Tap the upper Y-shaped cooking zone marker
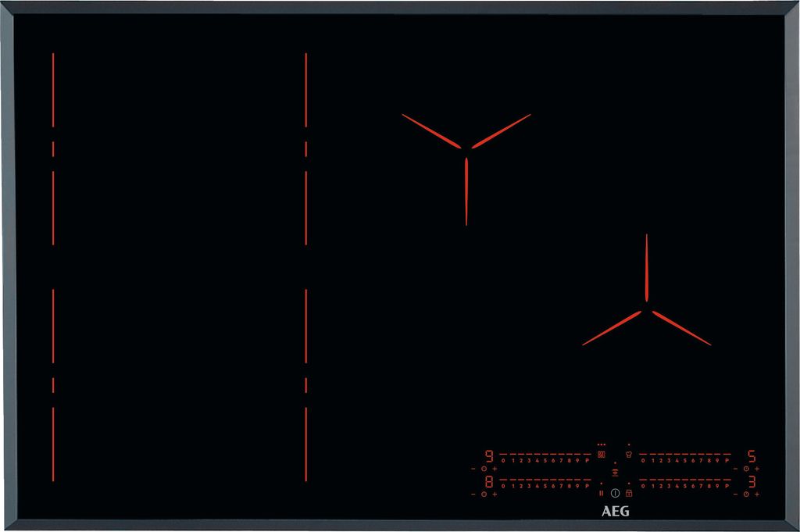800x532 pixels. click(466, 151)
